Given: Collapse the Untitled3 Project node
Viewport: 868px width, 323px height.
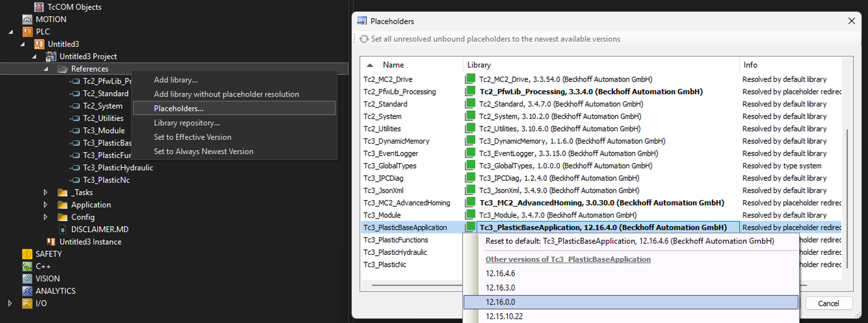Looking at the screenshot, I should 34,57.
